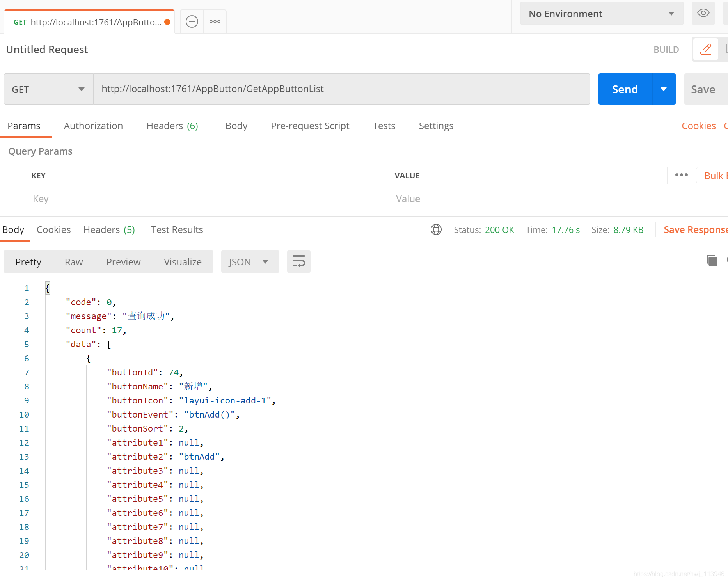Open the GET method dropdown
The height and width of the screenshot is (581, 728).
click(48, 89)
